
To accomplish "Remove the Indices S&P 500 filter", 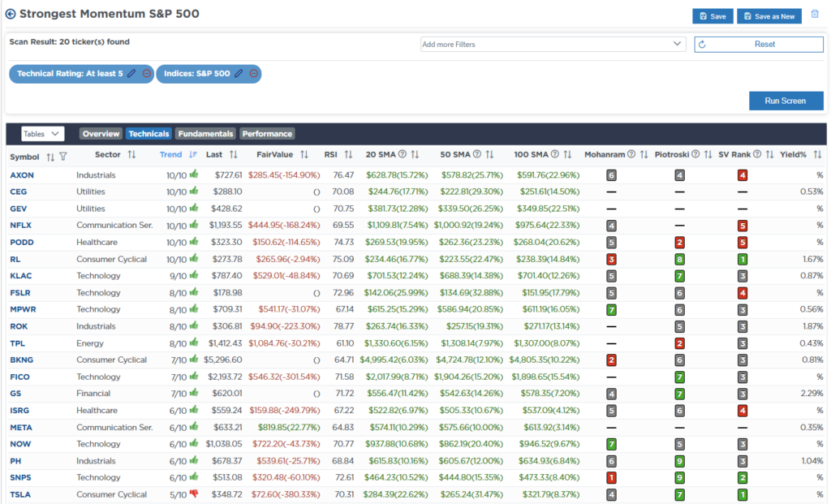I will pyautogui.click(x=253, y=74).
